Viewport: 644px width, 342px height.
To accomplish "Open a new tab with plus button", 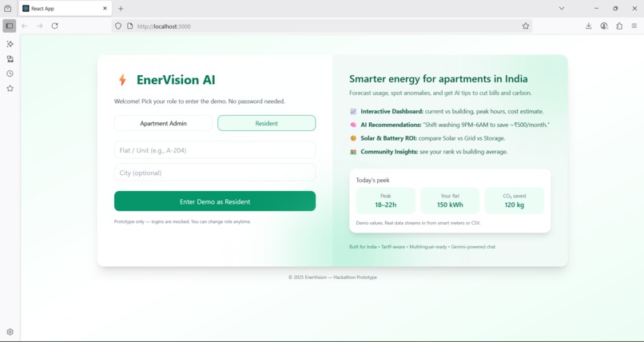I will pyautogui.click(x=121, y=8).
